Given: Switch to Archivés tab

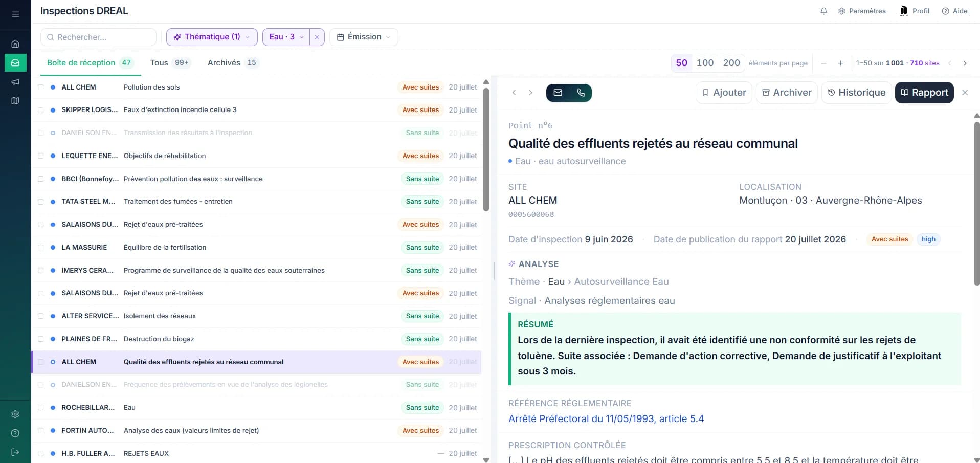Looking at the screenshot, I should [x=233, y=63].
